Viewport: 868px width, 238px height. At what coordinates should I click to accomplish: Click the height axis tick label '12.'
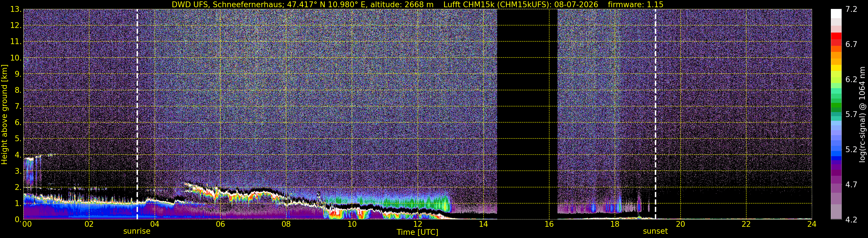pos(16,26)
